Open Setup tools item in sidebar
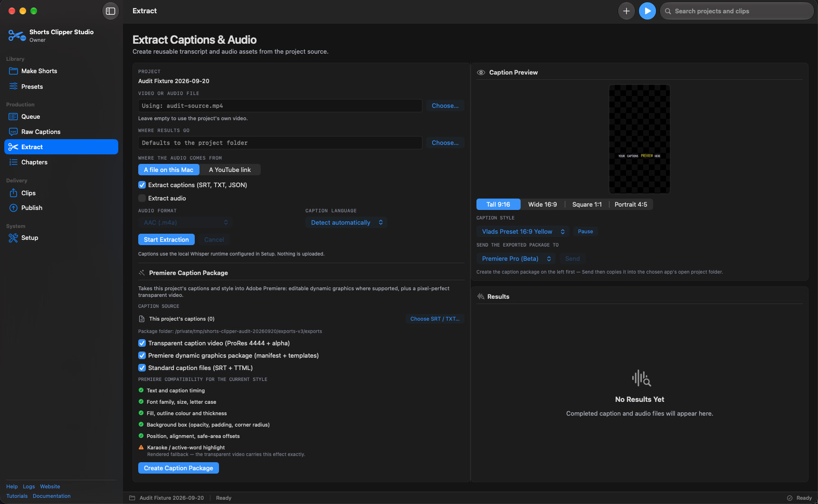Screen dimensions: 818x504 pyautogui.click(x=61, y=238)
